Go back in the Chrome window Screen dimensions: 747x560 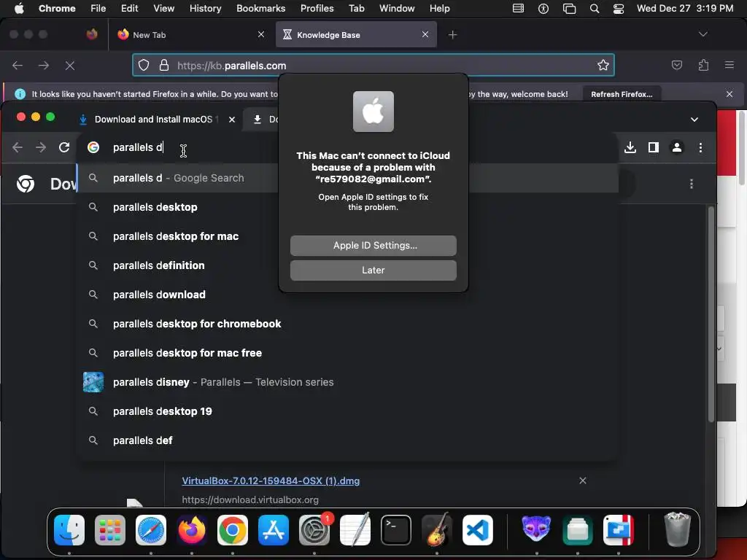18,147
